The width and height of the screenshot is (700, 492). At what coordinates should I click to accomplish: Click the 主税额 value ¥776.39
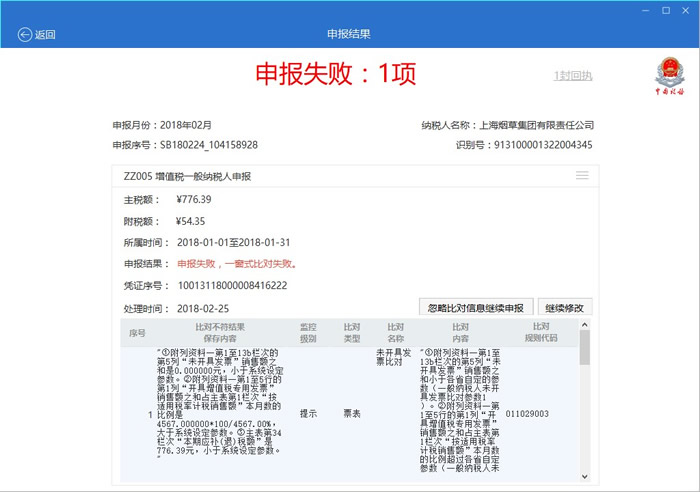pyautogui.click(x=194, y=200)
